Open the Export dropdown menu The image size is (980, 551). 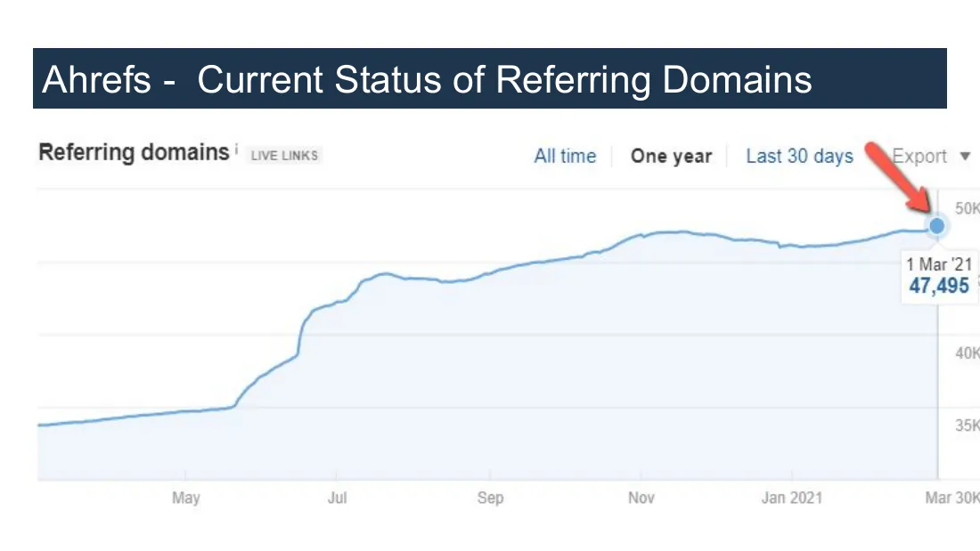931,156
